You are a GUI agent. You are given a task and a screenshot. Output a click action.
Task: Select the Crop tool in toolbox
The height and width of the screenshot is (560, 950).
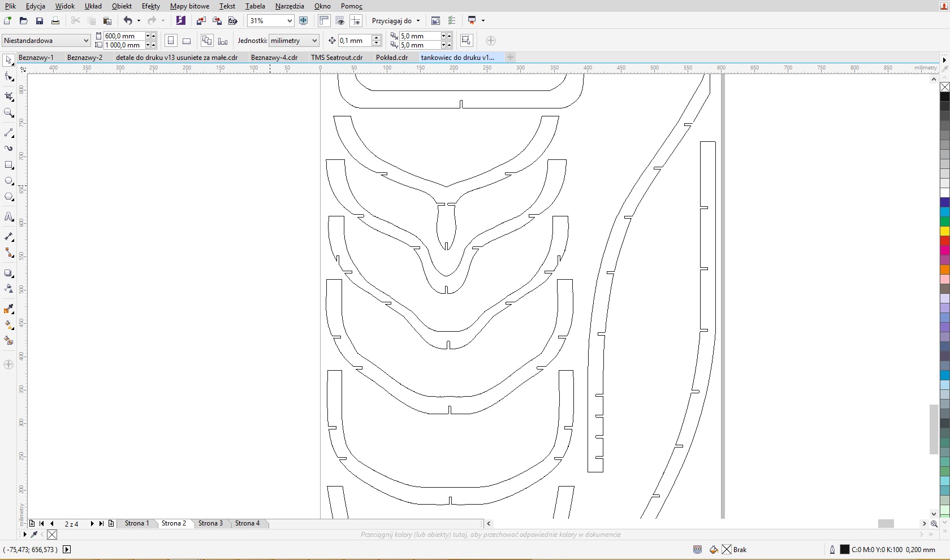[x=8, y=97]
